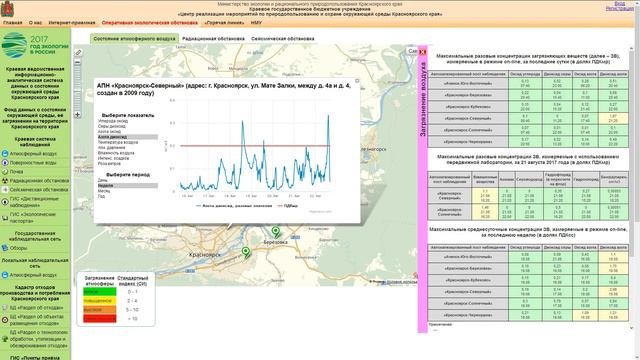The height and width of the screenshot is (360, 640).
Task: Close the АПН Красноярск-Северный chart popup
Action: [x=357, y=81]
